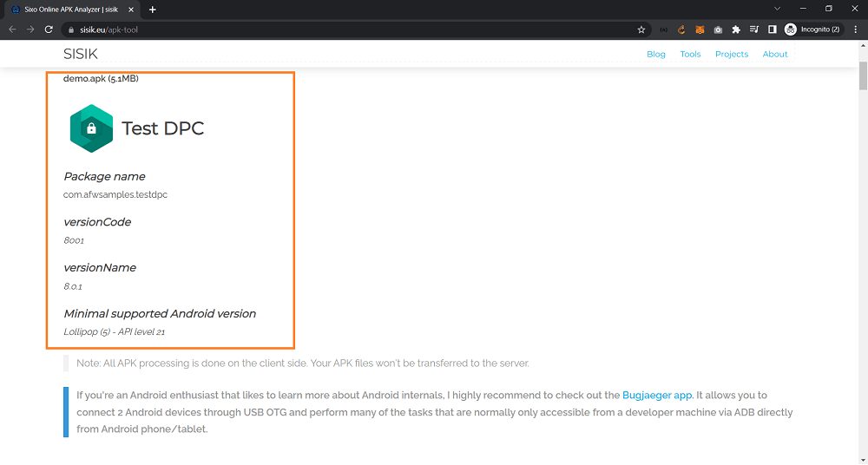
Task: Go forward to the next page
Action: coord(30,29)
